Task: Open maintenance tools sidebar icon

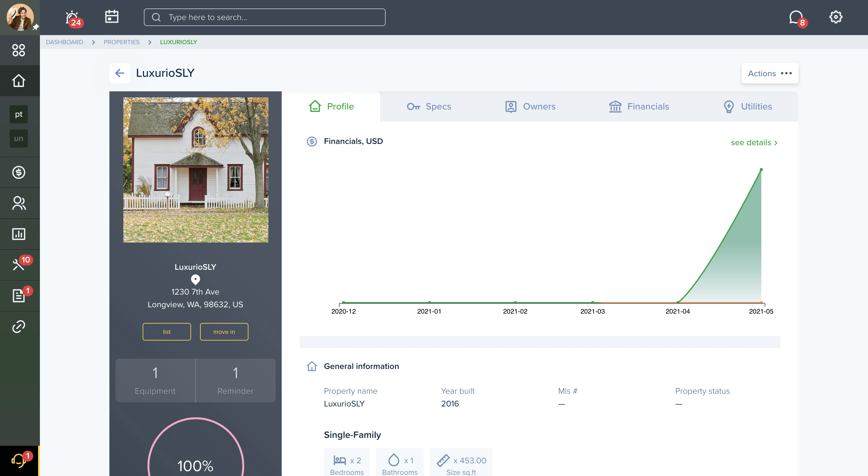Action: tap(18, 265)
